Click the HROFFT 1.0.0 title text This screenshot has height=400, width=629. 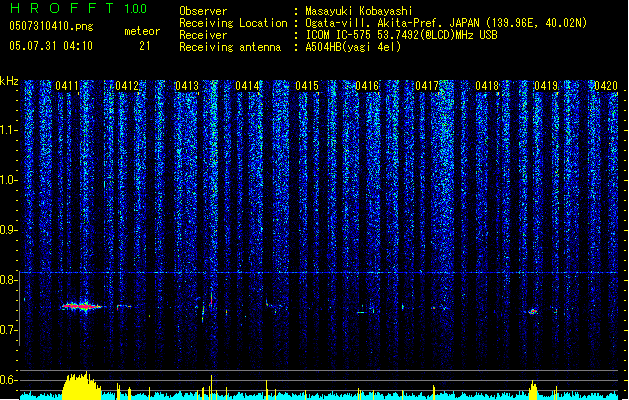[x=79, y=8]
